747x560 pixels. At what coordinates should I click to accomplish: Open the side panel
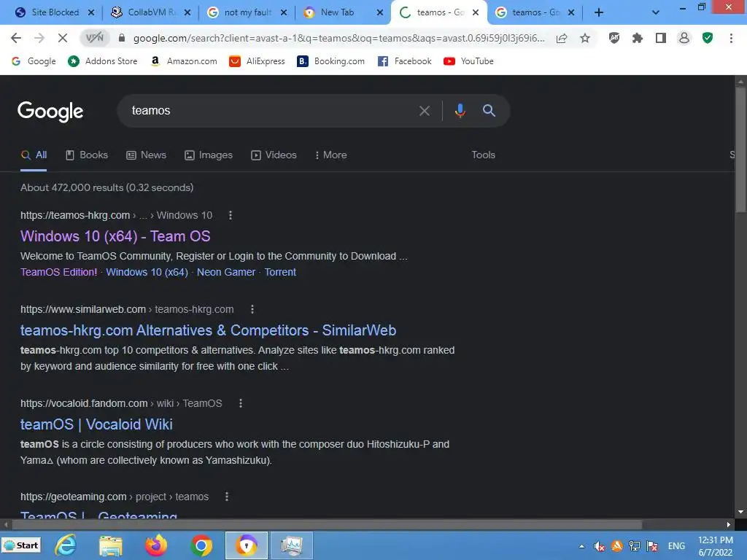[x=661, y=38]
